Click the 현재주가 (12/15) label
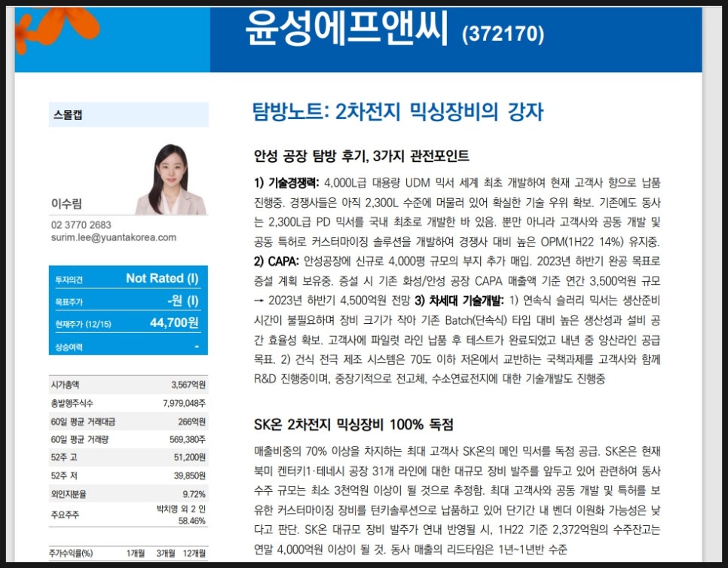The height and width of the screenshot is (568, 728). (83, 325)
